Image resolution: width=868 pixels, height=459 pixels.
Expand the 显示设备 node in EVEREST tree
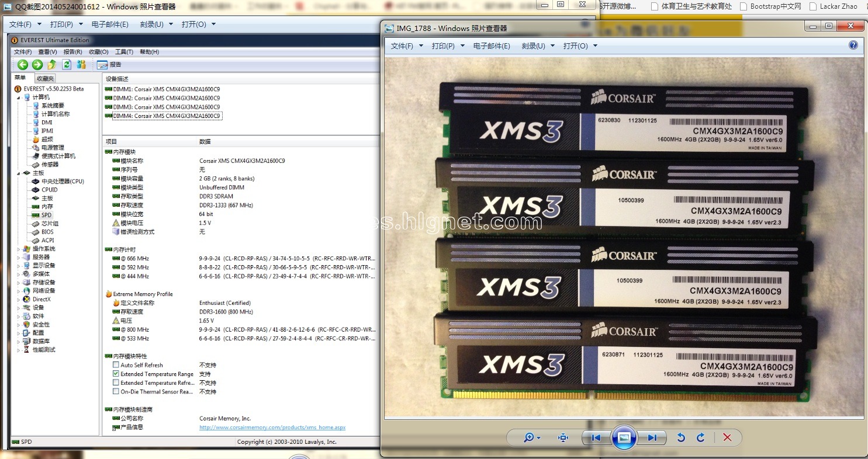coord(18,265)
